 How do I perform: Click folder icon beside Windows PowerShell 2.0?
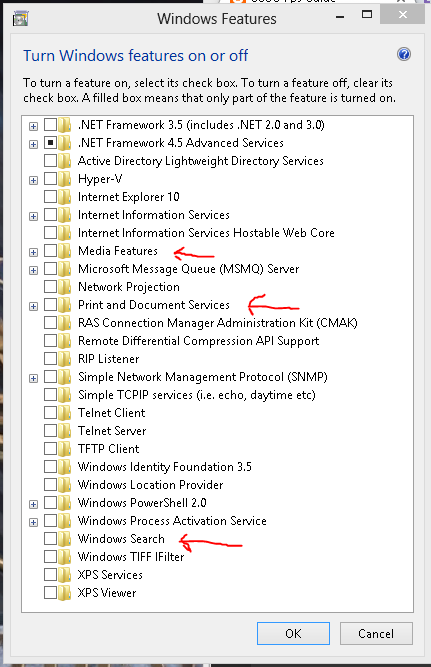65,503
